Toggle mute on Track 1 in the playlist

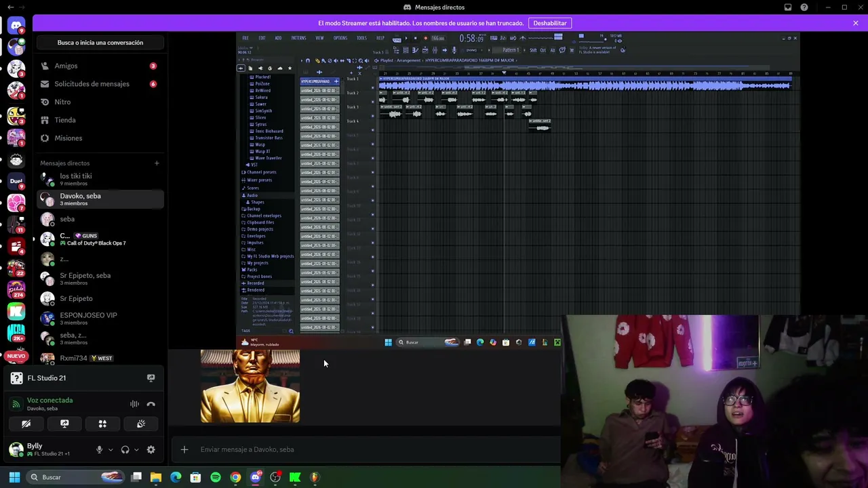click(372, 87)
